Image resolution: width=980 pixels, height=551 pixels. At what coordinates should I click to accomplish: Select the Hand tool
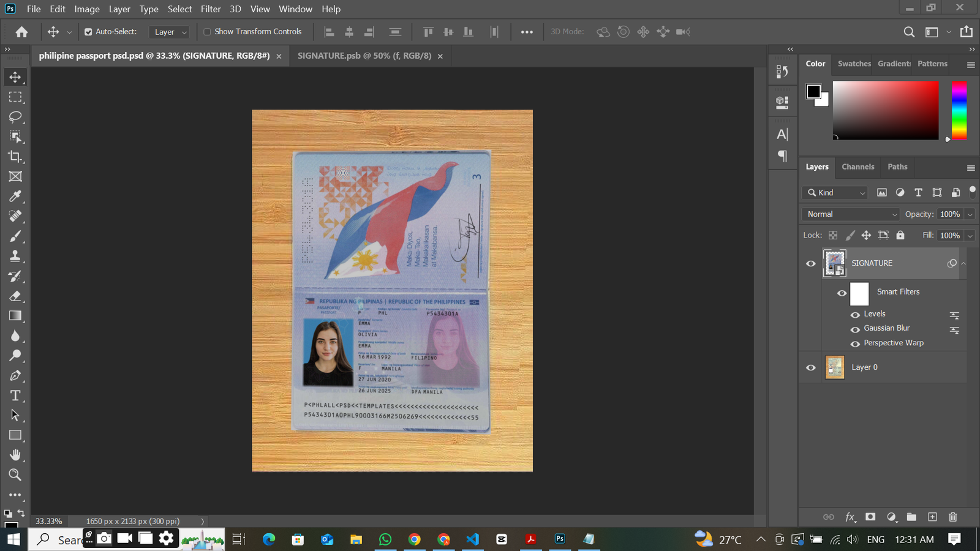pos(15,455)
